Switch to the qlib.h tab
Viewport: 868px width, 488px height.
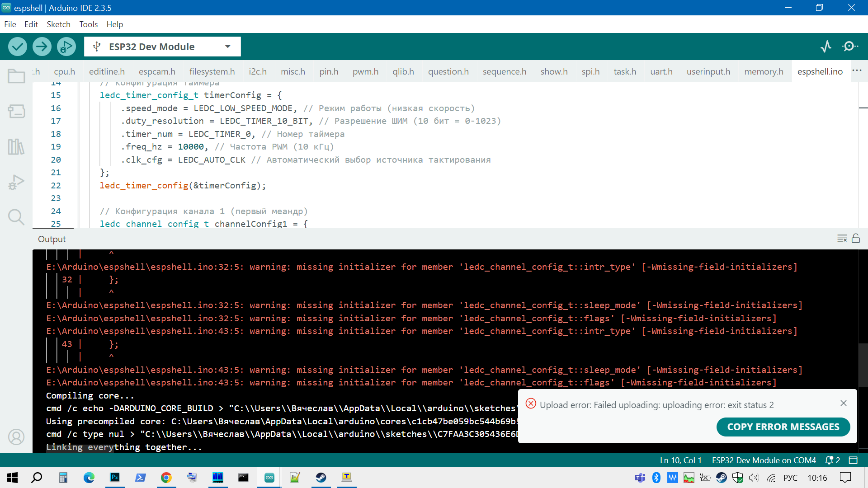(x=403, y=71)
